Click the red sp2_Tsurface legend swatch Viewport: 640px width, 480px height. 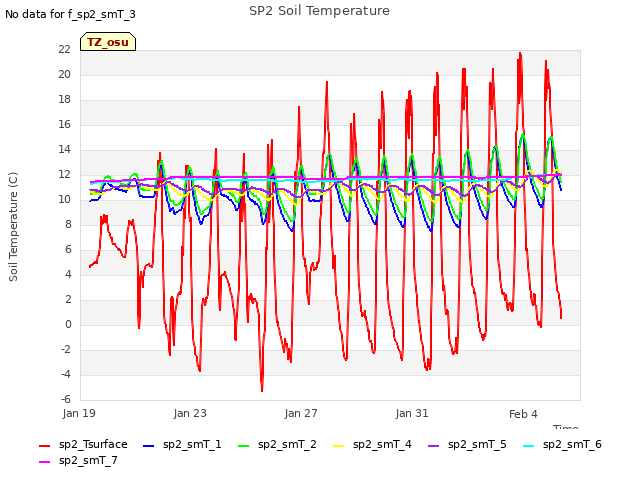[44, 446]
